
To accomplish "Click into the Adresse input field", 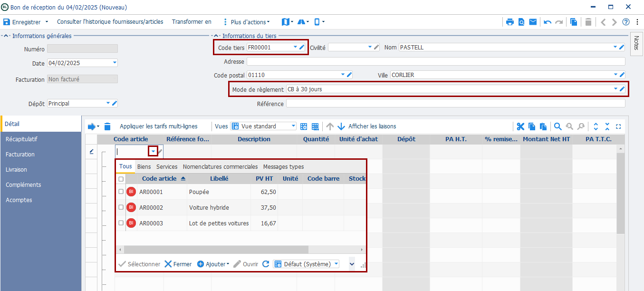I will pos(436,61).
